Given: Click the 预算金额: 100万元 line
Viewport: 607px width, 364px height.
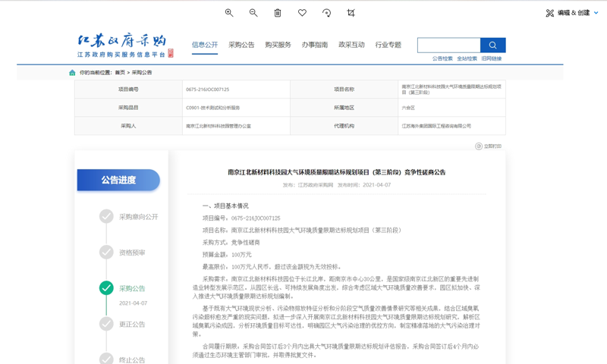Looking at the screenshot, I should (x=227, y=255).
